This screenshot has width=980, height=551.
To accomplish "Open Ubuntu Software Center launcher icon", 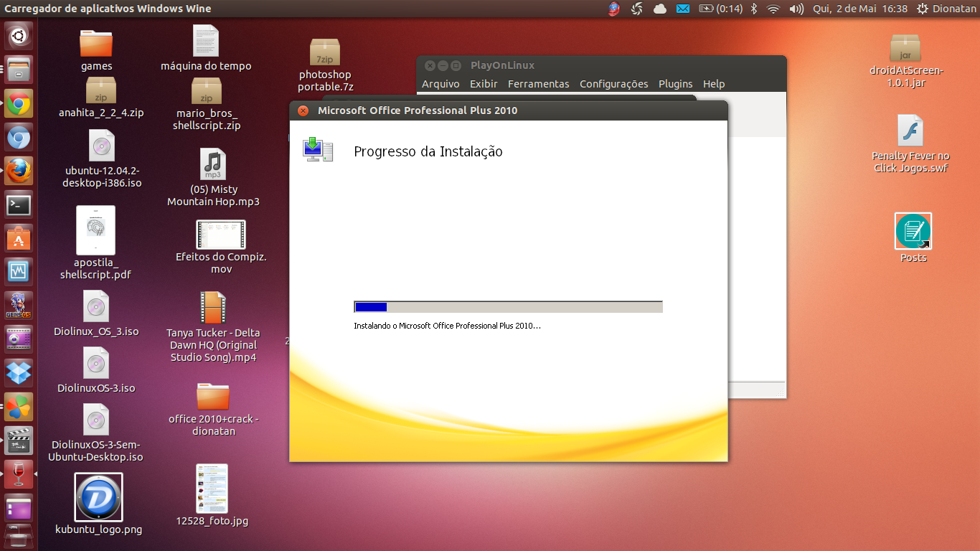I will point(19,239).
